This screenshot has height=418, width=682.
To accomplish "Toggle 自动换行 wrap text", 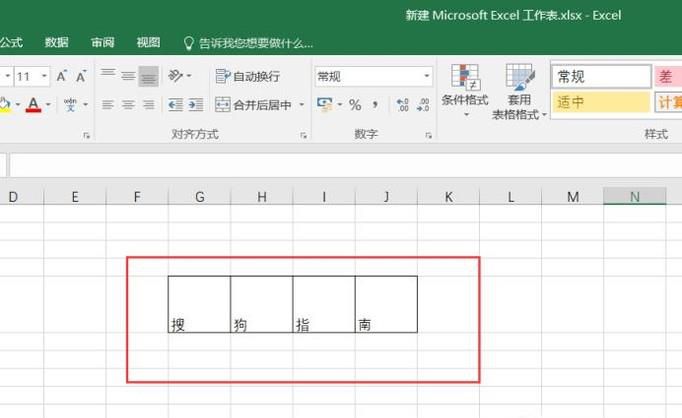I will coord(248,77).
